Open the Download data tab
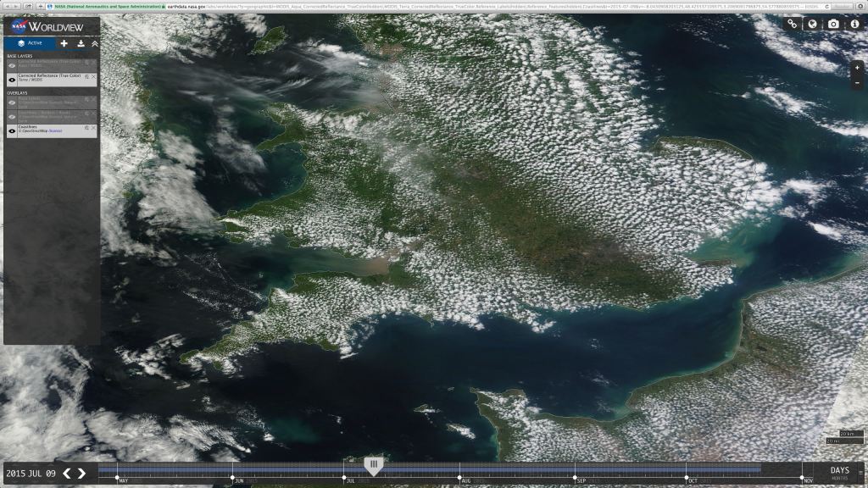The width and height of the screenshot is (868, 488). [81, 43]
